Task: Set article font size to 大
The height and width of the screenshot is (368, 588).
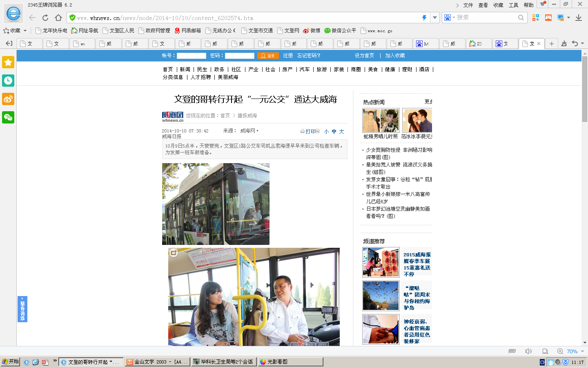Action: click(341, 132)
